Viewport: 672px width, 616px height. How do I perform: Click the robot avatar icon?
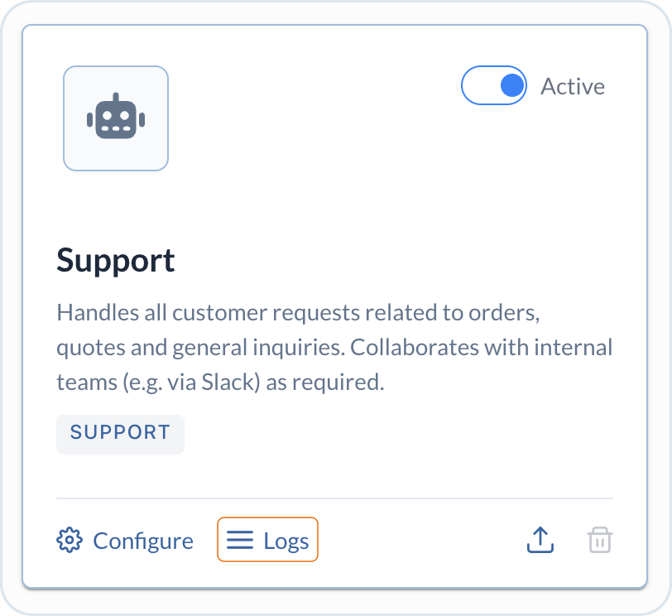[116, 116]
